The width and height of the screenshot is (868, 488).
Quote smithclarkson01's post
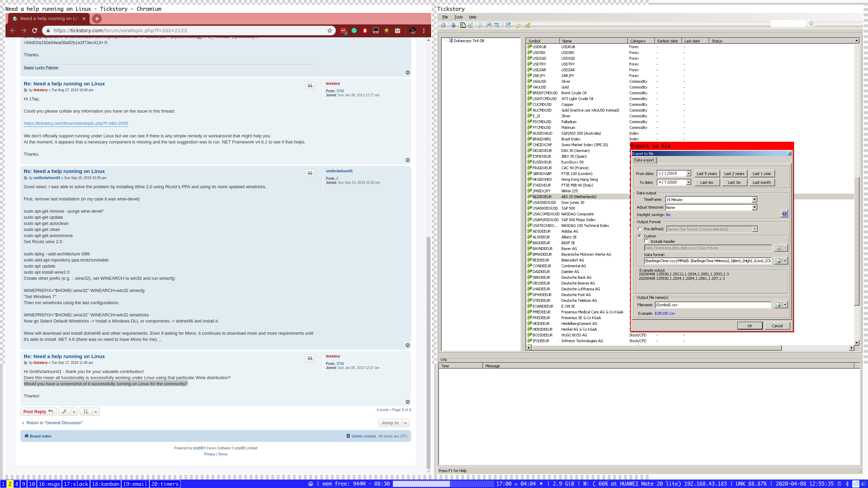(x=310, y=173)
